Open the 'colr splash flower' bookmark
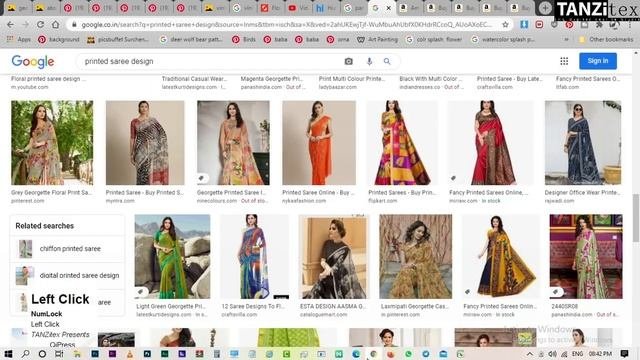Screen dimensions: 640x360 point(434,40)
